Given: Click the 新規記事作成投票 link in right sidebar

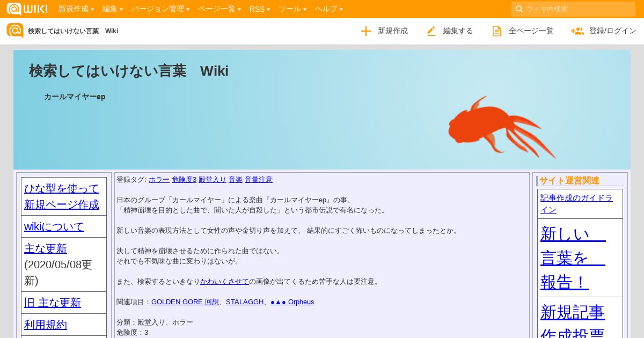Looking at the screenshot, I should click(x=573, y=321).
